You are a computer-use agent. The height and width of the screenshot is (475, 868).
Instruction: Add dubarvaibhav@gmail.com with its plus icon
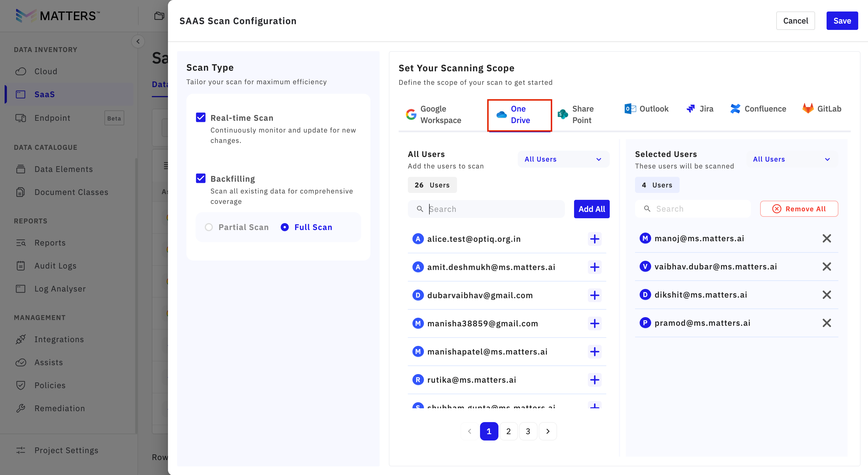pyautogui.click(x=594, y=296)
